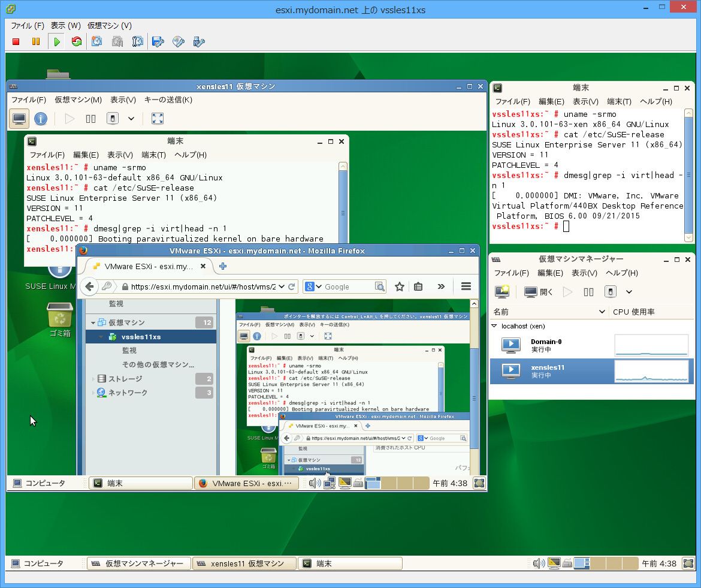Screen dimensions: 701x588
Task: Click the floppy connection icon in VMware toolbar
Action: pos(158,41)
